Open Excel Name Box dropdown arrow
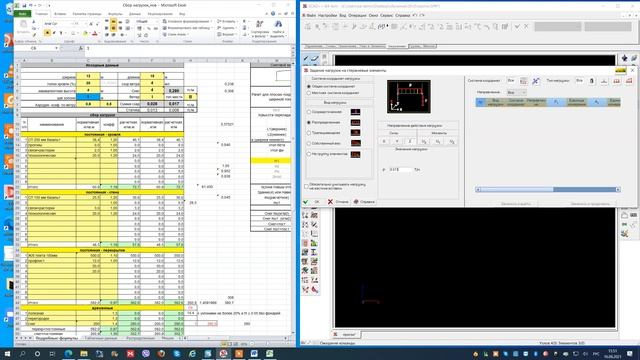Viewport: 640px width, 360px height. tap(56, 48)
